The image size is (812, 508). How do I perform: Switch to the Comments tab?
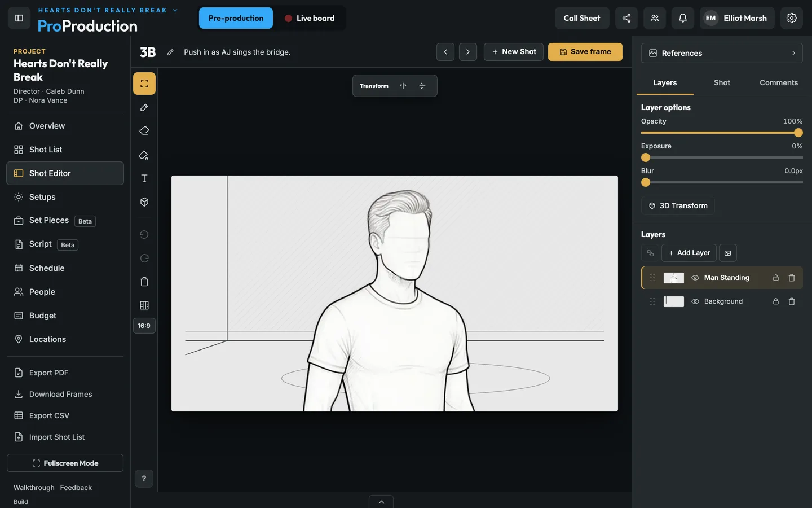779,82
